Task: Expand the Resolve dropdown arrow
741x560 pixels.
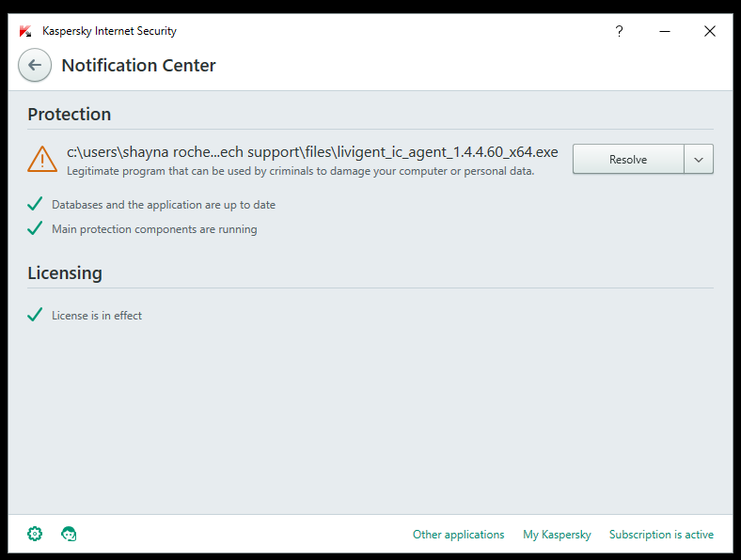Action: (699, 160)
